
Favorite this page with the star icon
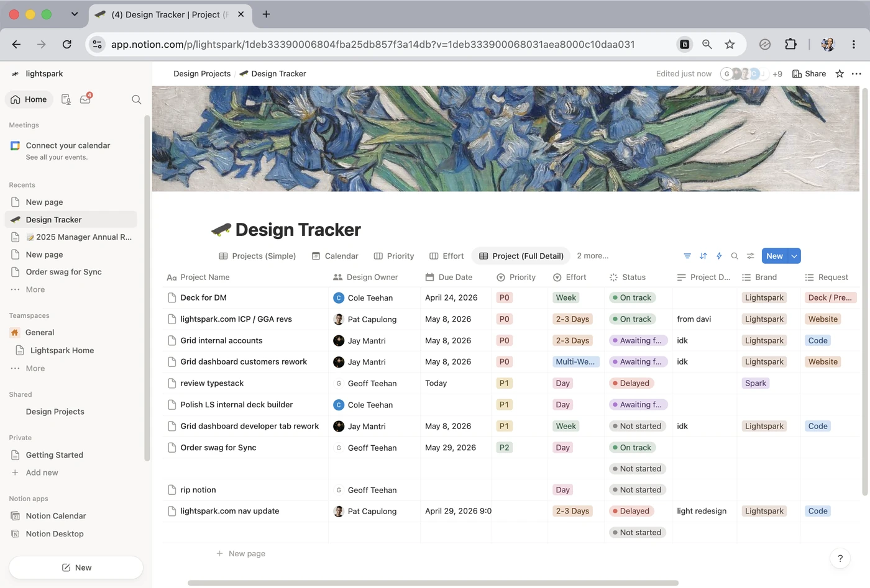click(x=840, y=73)
